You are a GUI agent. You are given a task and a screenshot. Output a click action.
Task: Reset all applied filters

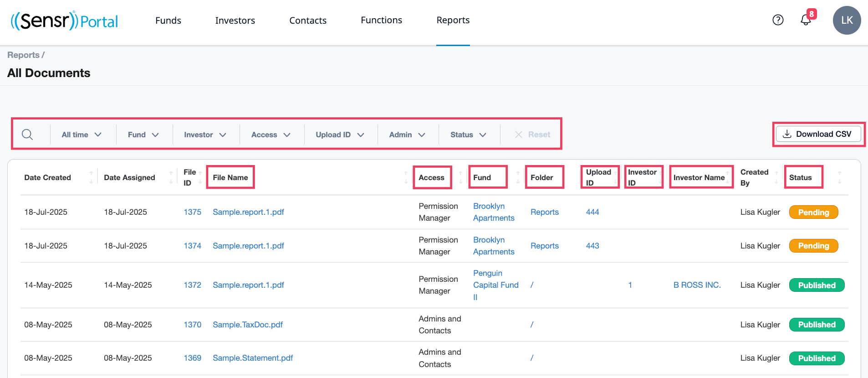[x=532, y=135]
